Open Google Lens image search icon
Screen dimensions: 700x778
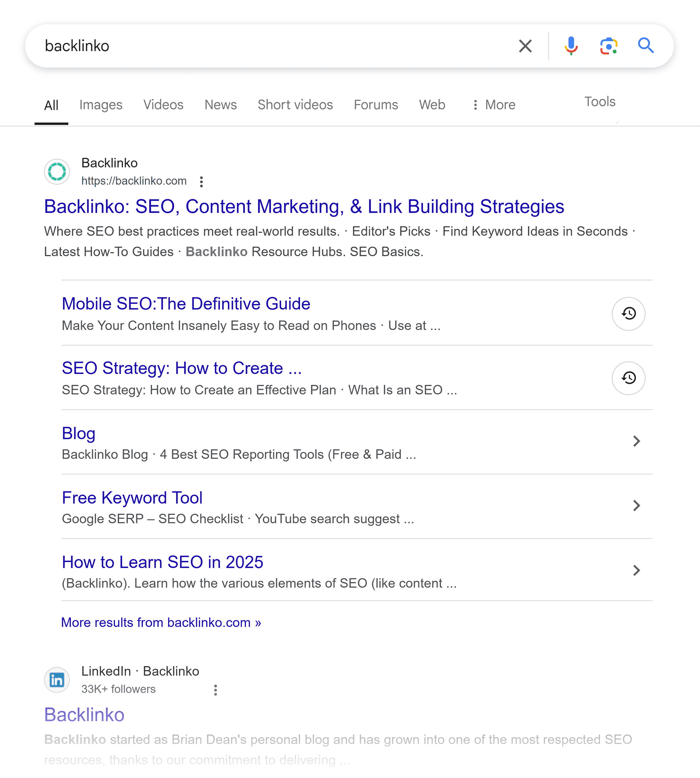point(609,46)
